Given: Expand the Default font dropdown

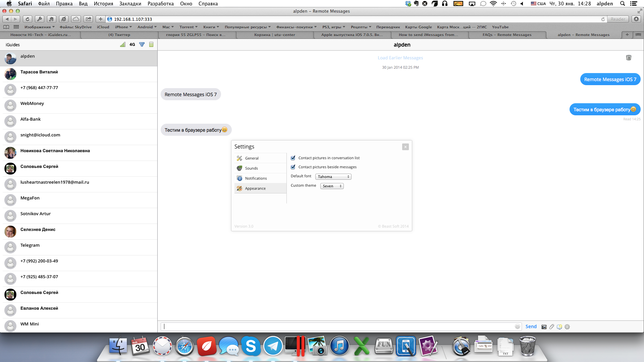Looking at the screenshot, I should click(333, 176).
